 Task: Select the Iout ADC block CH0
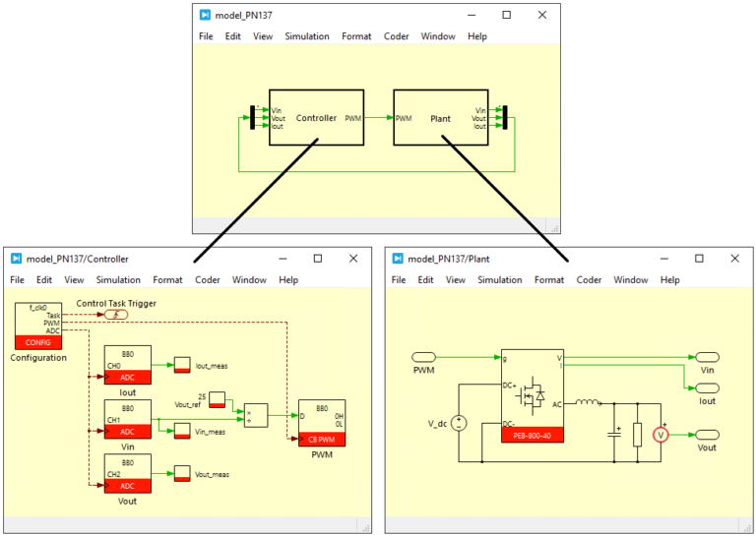[x=128, y=365]
